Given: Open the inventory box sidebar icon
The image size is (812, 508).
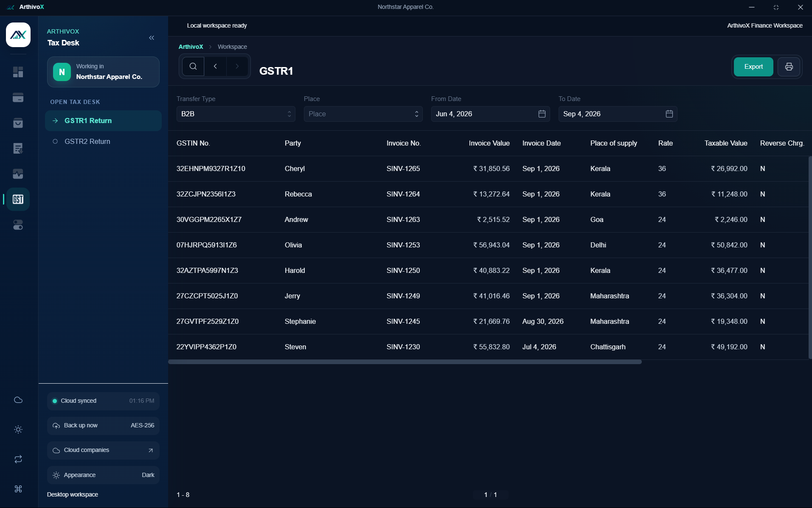Looking at the screenshot, I should coord(18,123).
